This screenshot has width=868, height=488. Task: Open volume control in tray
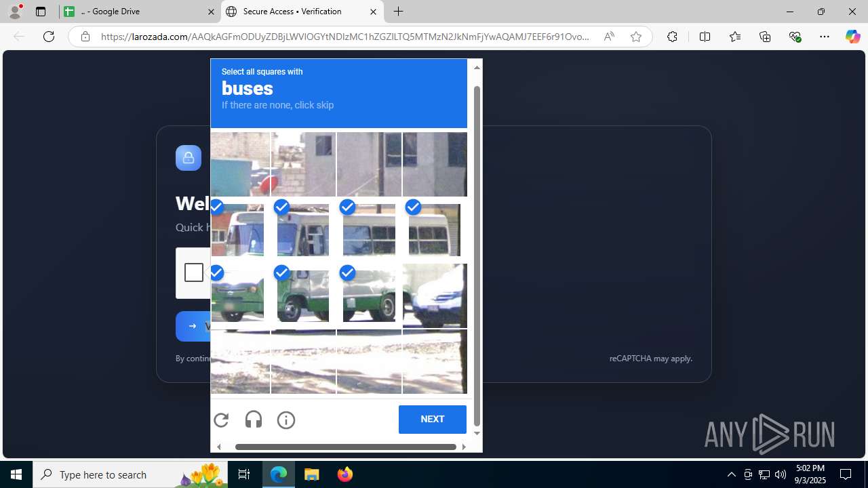coord(781,474)
